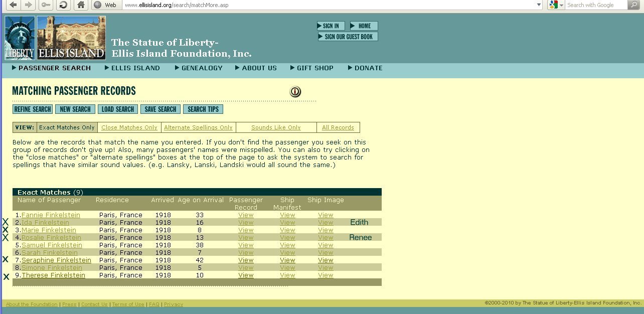The width and height of the screenshot is (644, 314).
Task: Expand the address bar history dropdown
Action: click(x=539, y=5)
